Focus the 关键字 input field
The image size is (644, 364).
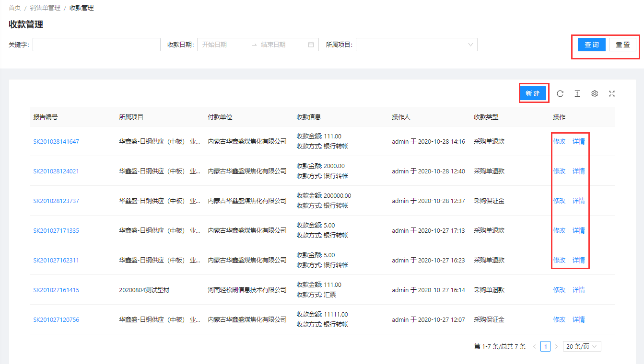click(96, 45)
